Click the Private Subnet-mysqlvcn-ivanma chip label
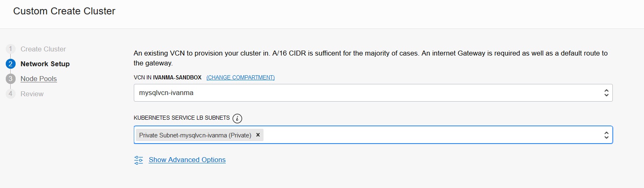The height and width of the screenshot is (188, 644). click(195, 135)
